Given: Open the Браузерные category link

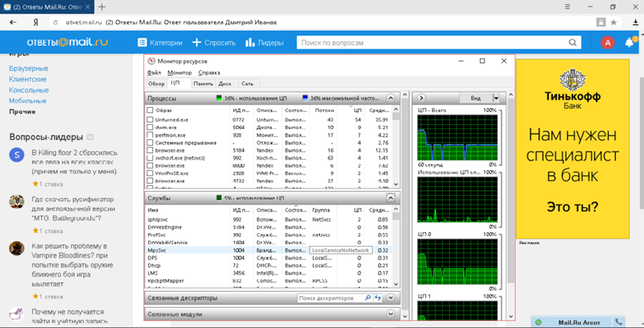Looking at the screenshot, I should pos(29,69).
